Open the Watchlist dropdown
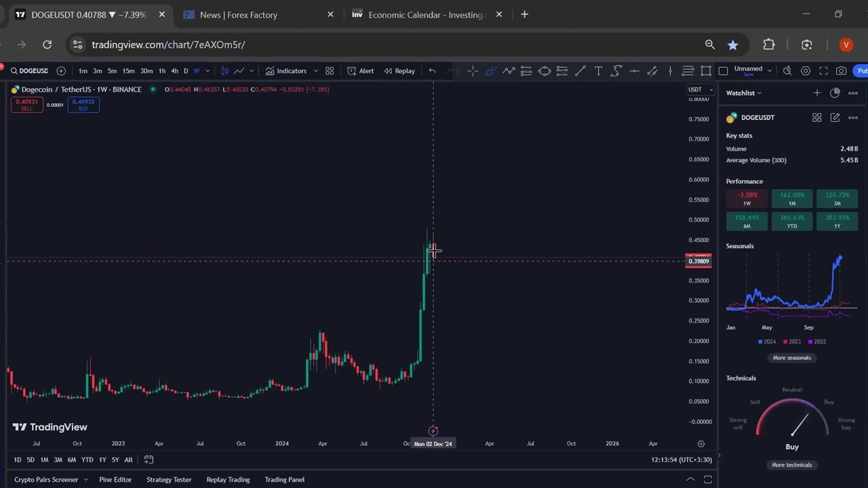The width and height of the screenshot is (868, 488). click(743, 93)
